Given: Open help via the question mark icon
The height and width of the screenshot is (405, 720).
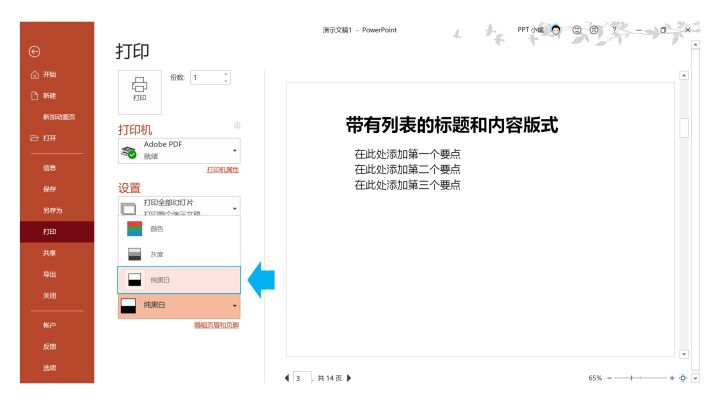Looking at the screenshot, I should [614, 30].
